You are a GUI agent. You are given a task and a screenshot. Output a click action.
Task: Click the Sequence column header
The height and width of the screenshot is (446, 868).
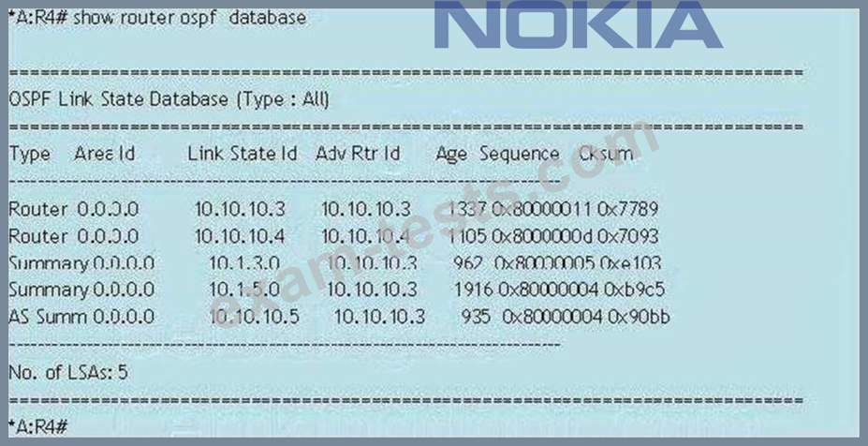point(520,154)
